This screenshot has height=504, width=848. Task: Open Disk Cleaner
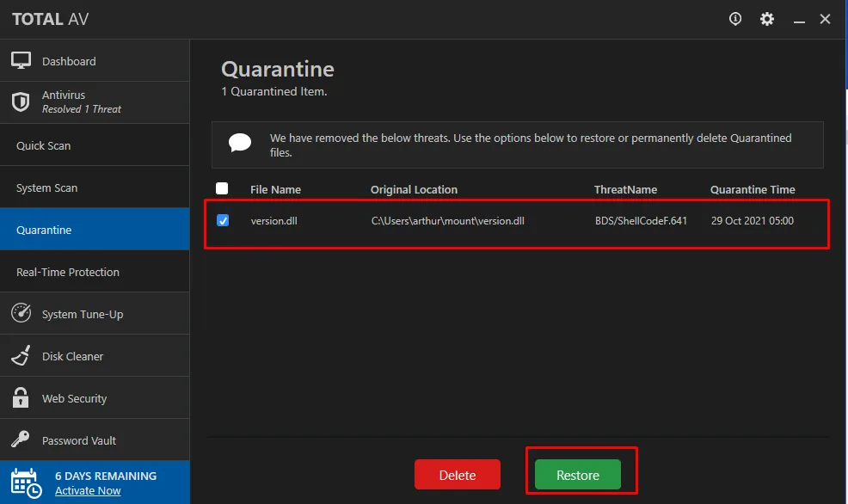(95, 356)
